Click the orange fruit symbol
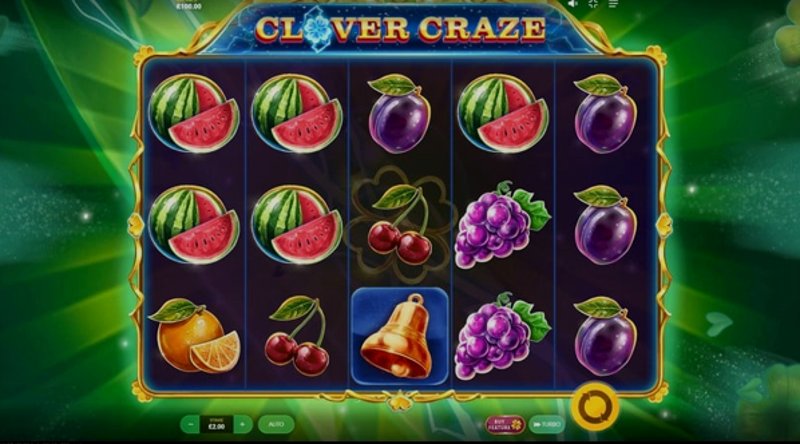800x444 pixels. tap(194, 335)
